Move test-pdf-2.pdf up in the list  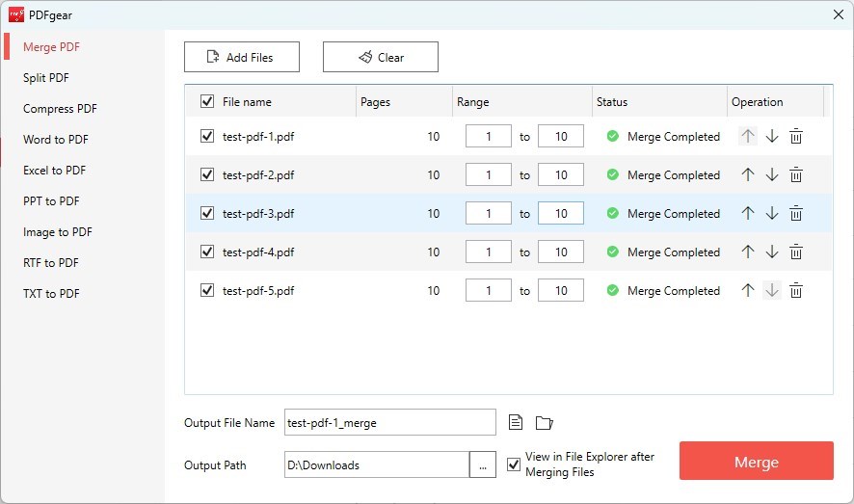[747, 175]
